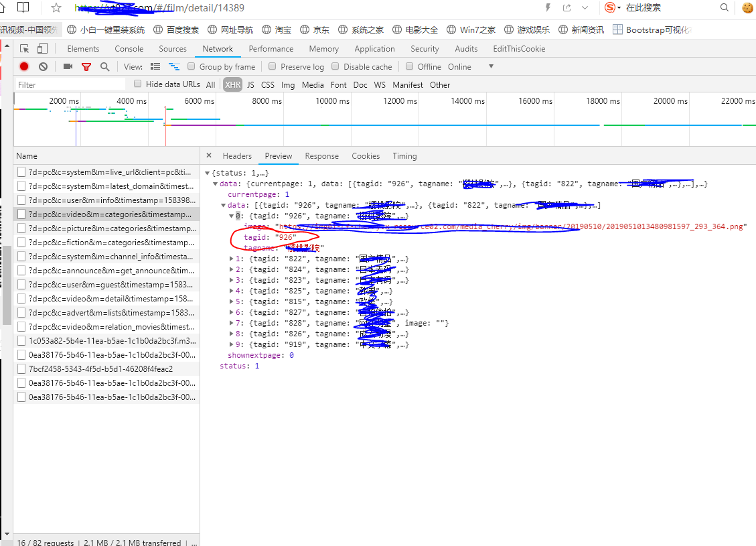Tick checkbox for picture categories request
The image size is (756, 546).
(21, 228)
